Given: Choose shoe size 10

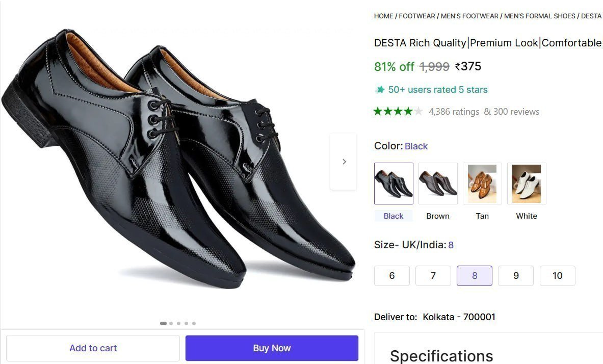Looking at the screenshot, I should [557, 275].
